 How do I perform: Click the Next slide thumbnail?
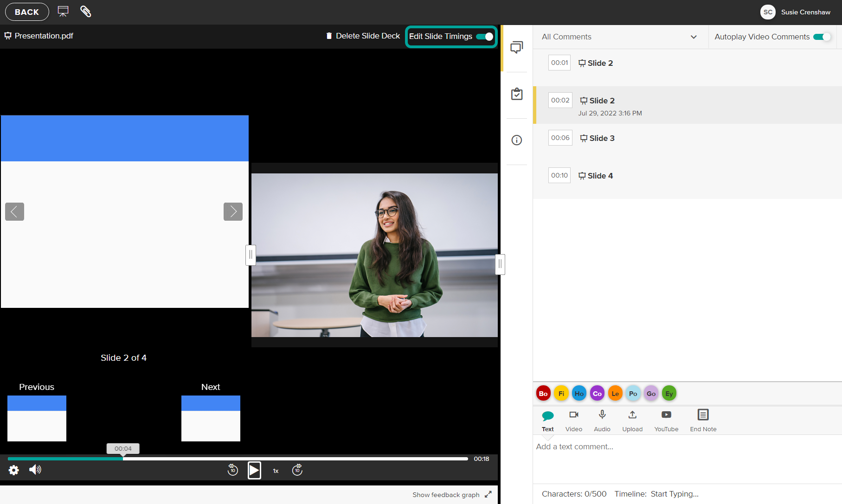(211, 418)
